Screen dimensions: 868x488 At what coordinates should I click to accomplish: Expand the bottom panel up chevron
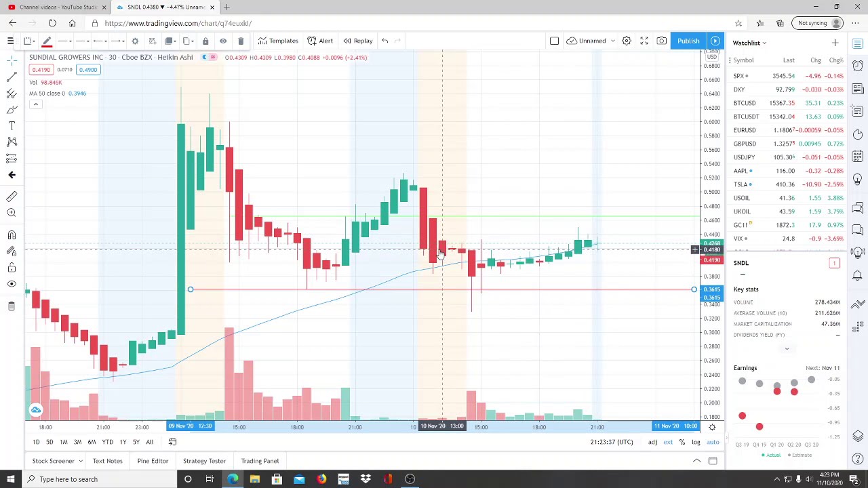pyautogui.click(x=696, y=461)
